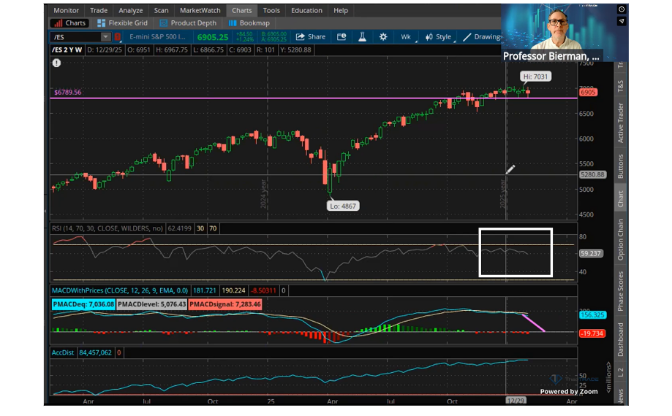Click the red symbol link icon
The width and height of the screenshot is (672, 416).
[x=117, y=37]
